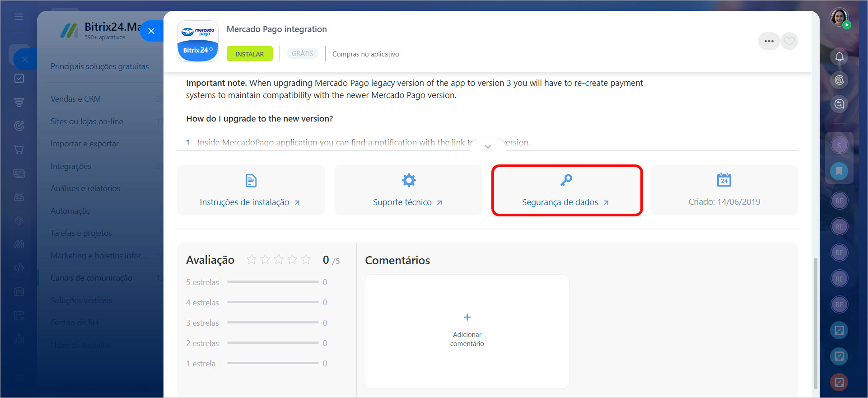Rate the app with the fifth star
Image resolution: width=868 pixels, height=398 pixels.
pyautogui.click(x=306, y=259)
